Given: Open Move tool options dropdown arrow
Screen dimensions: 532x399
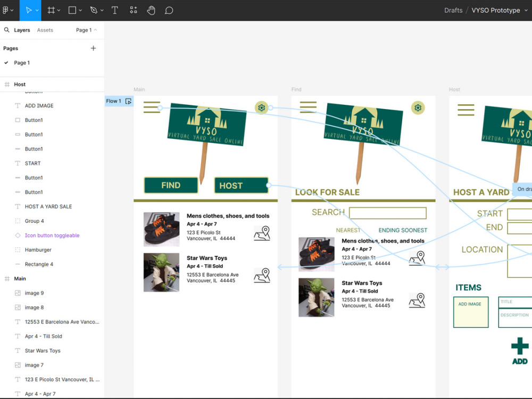Looking at the screenshot, I should (x=37, y=11).
